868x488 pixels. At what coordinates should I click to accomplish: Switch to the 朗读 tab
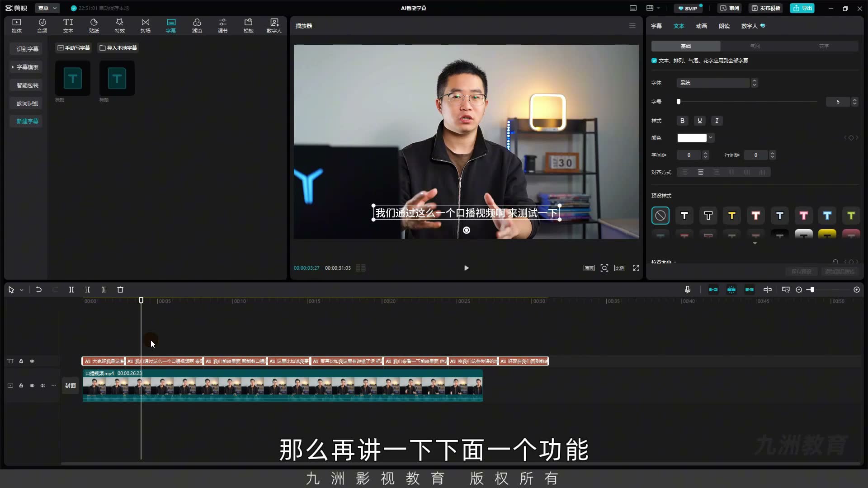click(x=724, y=26)
